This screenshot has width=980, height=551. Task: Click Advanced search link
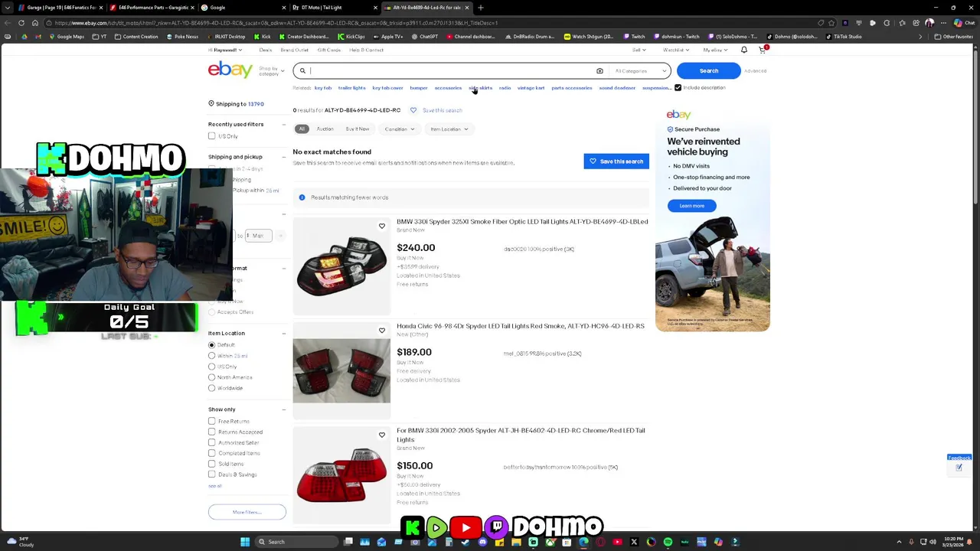click(x=755, y=71)
